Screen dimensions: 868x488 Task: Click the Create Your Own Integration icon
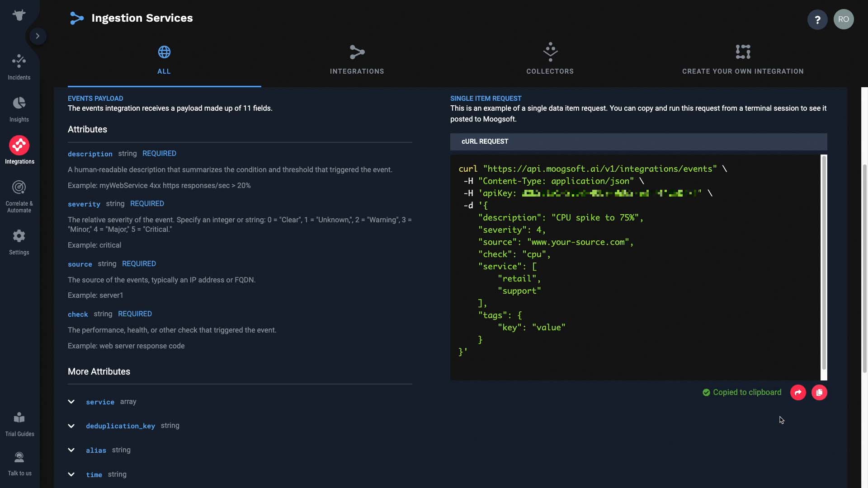[743, 52]
